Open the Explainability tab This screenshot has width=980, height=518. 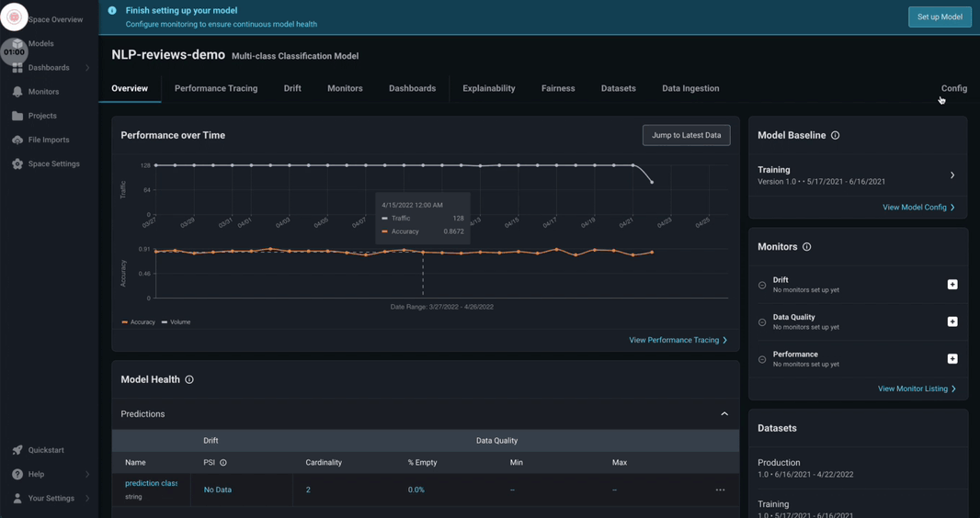(x=489, y=88)
